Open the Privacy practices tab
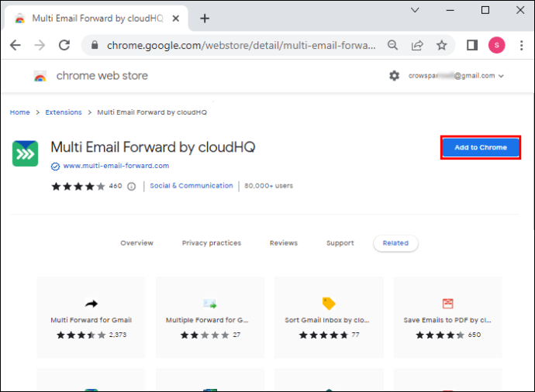This screenshot has height=392, width=535. (x=211, y=243)
